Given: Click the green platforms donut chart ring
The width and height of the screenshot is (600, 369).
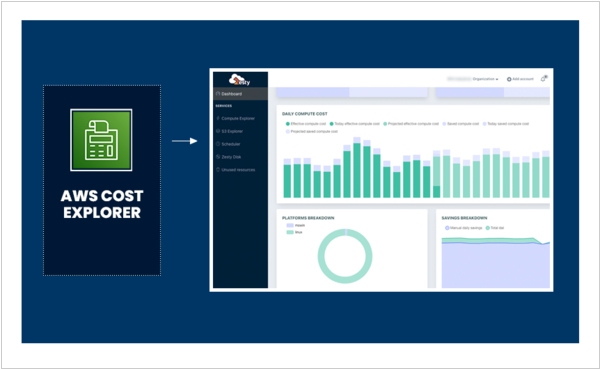Looking at the screenshot, I should click(x=345, y=256).
